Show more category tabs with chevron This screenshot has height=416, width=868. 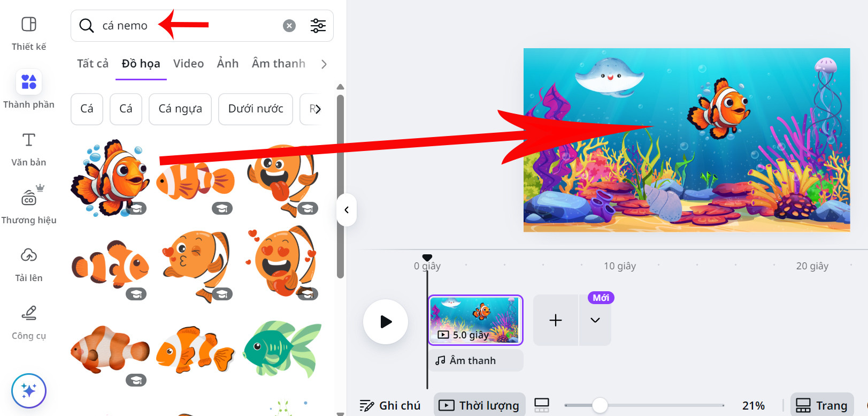[x=324, y=64]
